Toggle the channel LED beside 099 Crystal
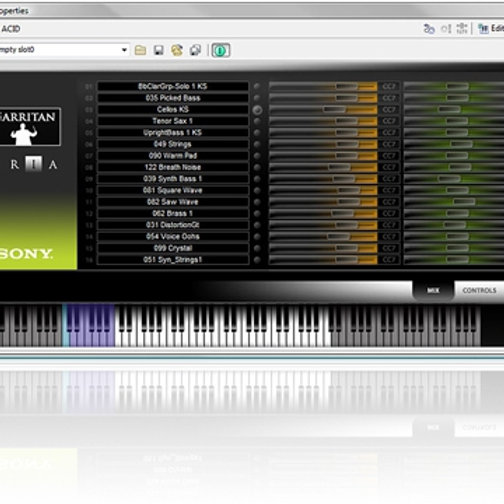Viewport: 504px width, 504px height. click(x=257, y=248)
